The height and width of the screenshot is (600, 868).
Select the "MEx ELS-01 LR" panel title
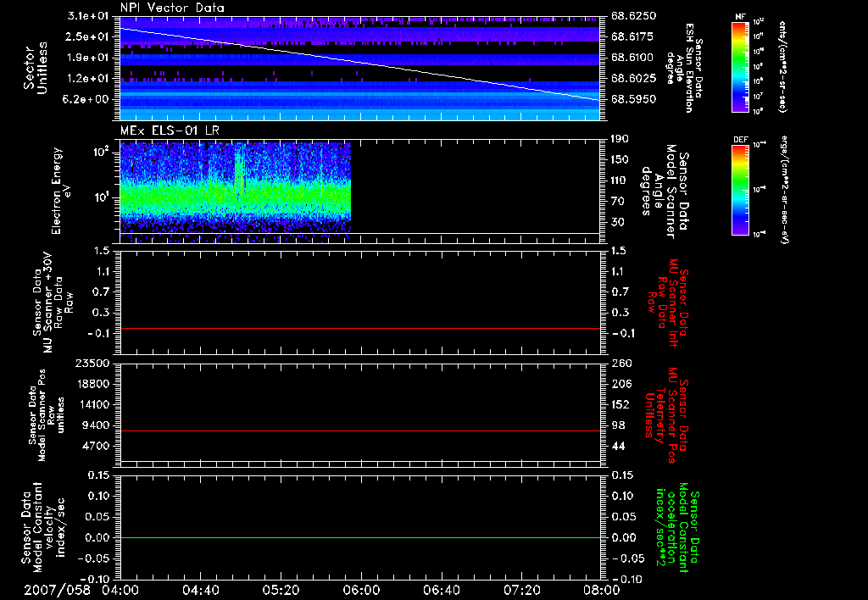pos(170,131)
